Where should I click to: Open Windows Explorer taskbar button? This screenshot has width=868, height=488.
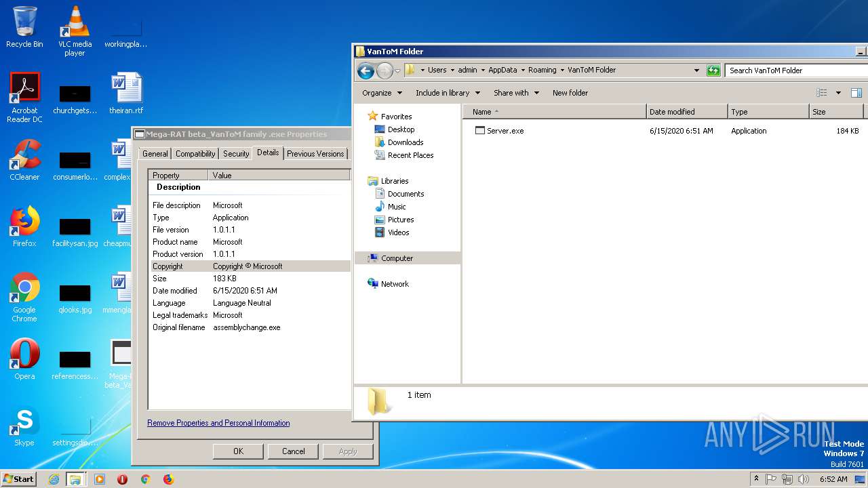[75, 479]
